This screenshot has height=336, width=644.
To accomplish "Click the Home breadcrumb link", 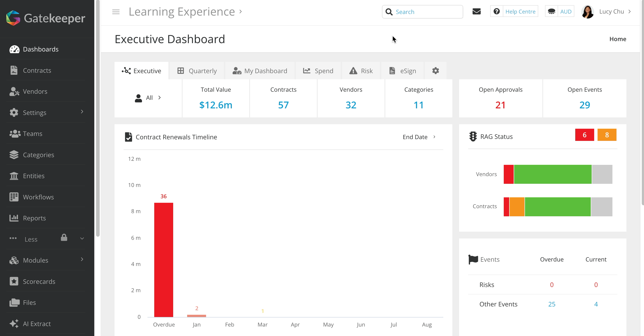I will (617, 39).
